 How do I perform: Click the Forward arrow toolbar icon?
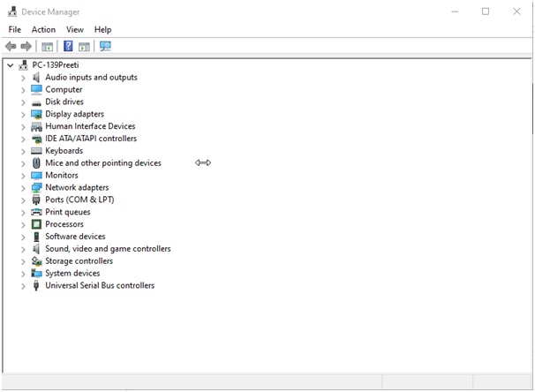pos(26,46)
